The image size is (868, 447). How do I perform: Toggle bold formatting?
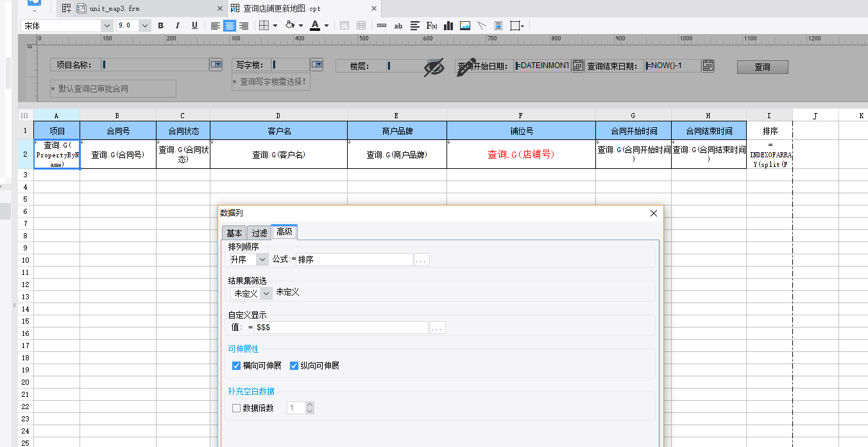point(161,26)
